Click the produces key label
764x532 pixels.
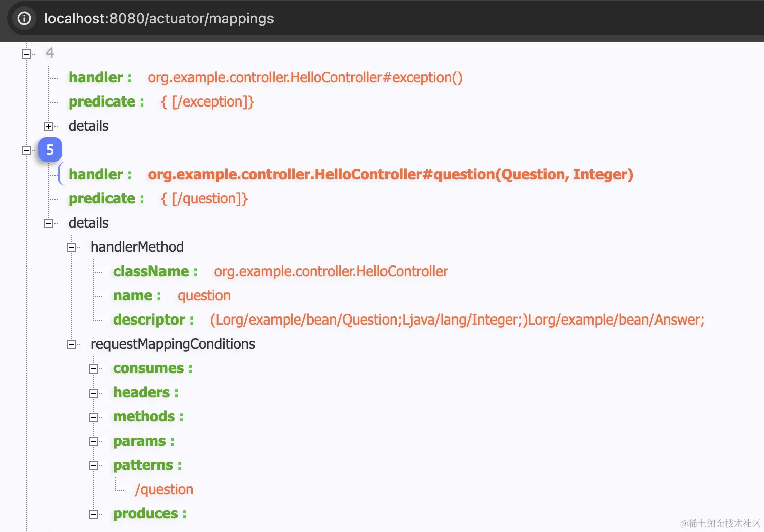coord(150,513)
